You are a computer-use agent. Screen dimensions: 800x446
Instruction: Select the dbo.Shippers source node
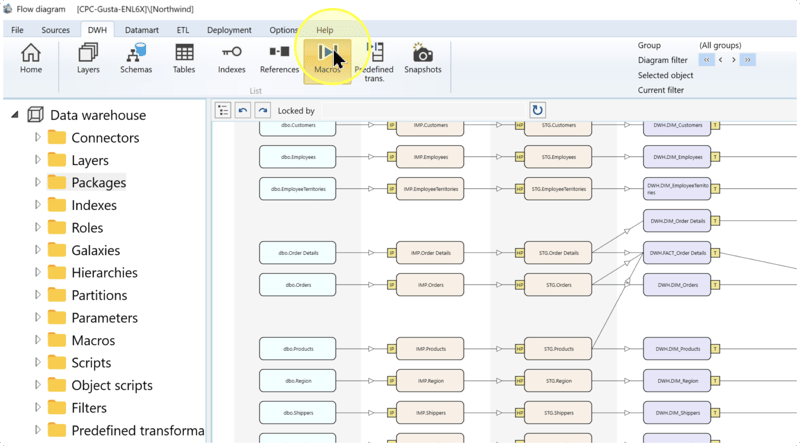297,413
